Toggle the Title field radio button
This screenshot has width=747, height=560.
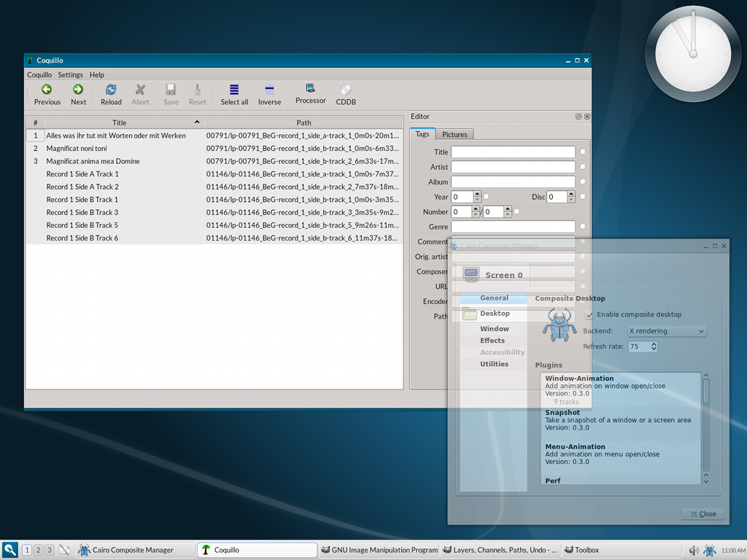click(x=582, y=152)
